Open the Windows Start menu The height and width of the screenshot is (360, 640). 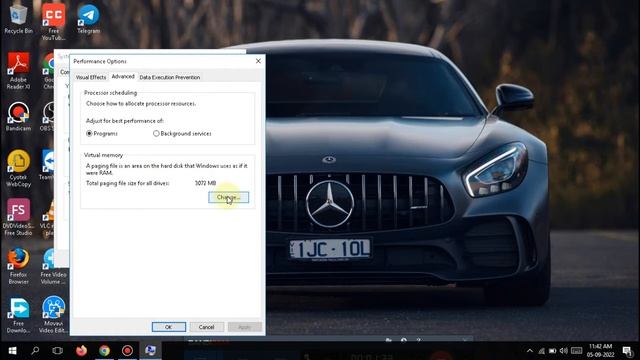pos(12,351)
